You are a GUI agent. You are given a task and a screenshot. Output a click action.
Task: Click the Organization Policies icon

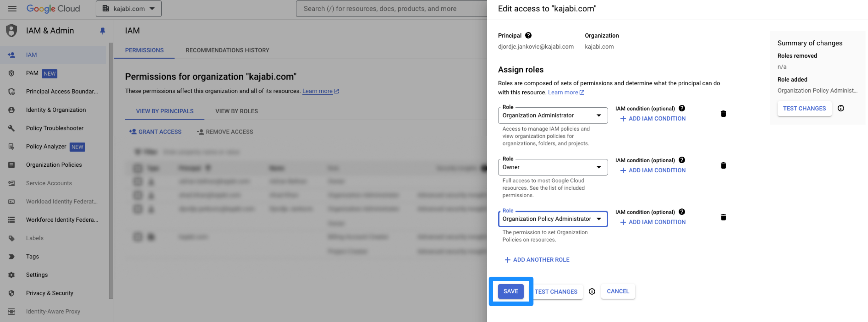11,165
